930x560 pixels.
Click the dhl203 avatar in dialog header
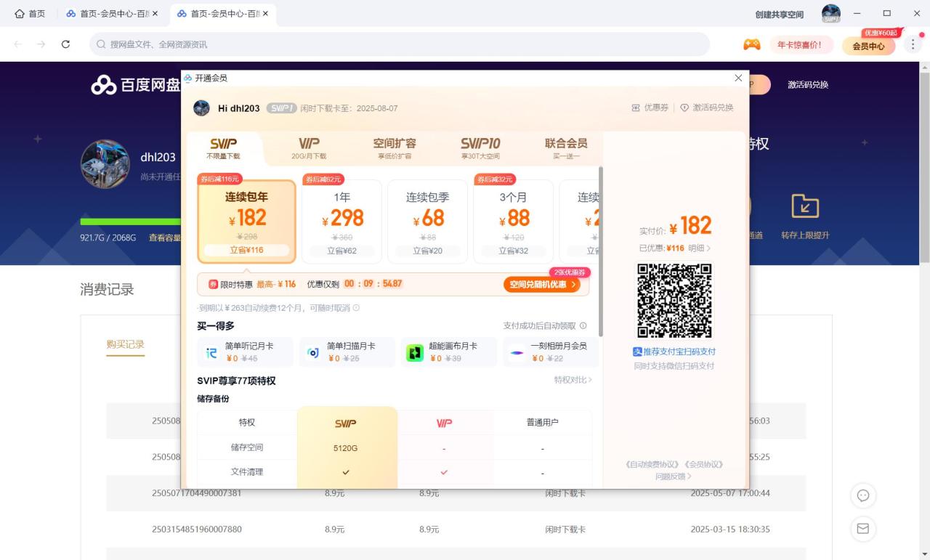(202, 108)
